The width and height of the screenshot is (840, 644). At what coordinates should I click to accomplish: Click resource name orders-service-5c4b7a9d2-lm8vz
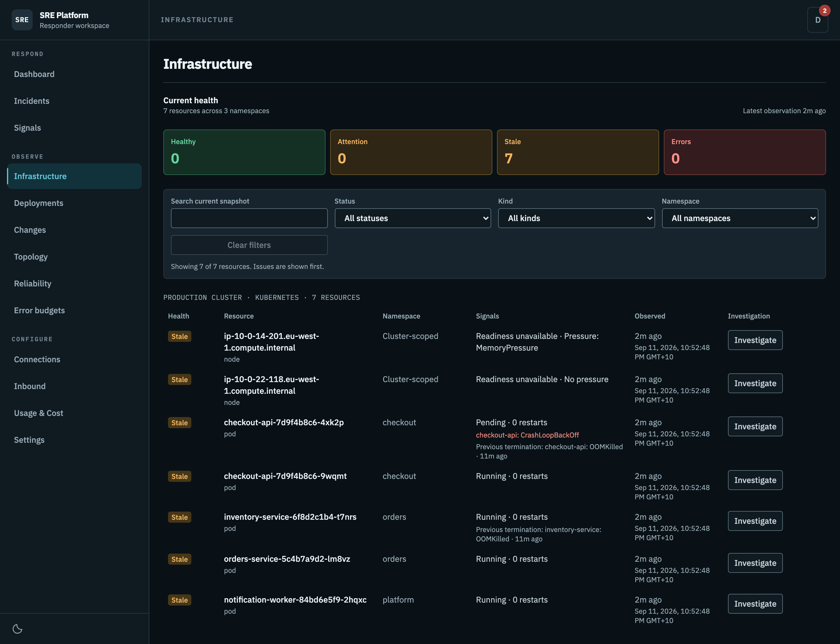click(x=287, y=559)
